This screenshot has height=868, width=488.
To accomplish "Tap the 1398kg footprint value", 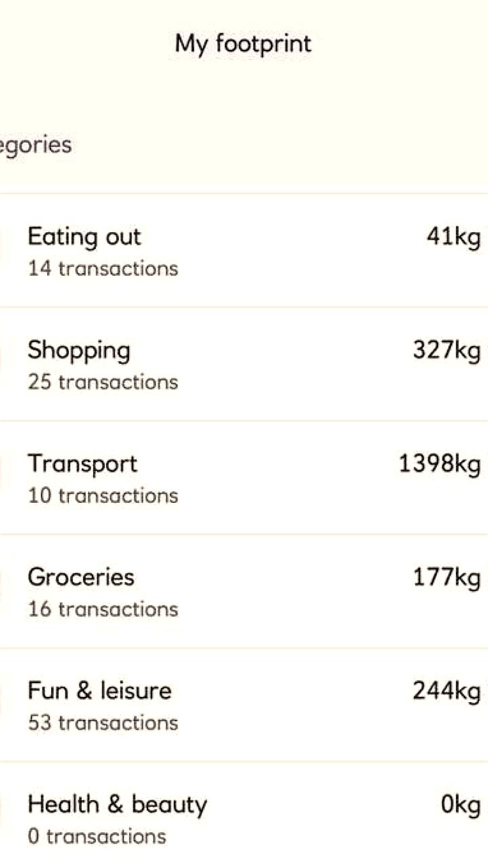I will click(x=439, y=465).
